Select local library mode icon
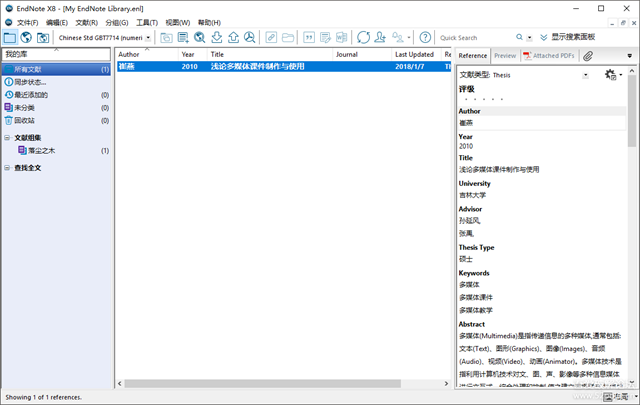The width and height of the screenshot is (640, 405). [9, 37]
